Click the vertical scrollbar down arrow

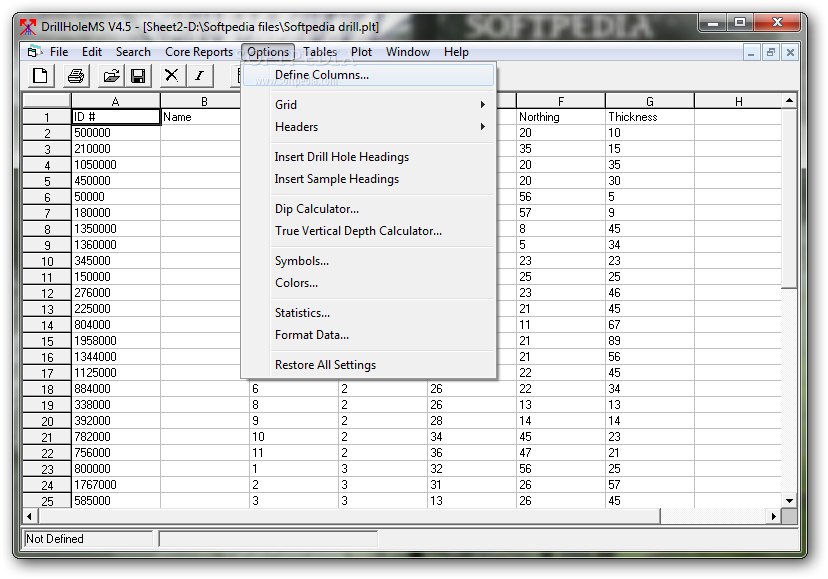point(789,500)
